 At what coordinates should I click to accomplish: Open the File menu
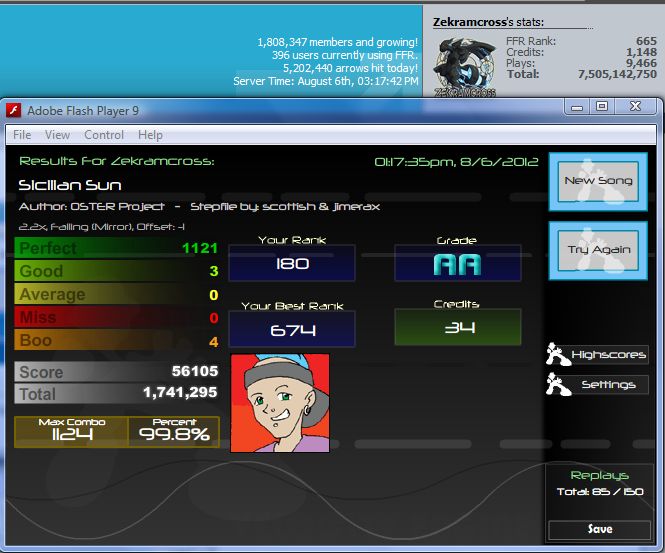point(22,135)
